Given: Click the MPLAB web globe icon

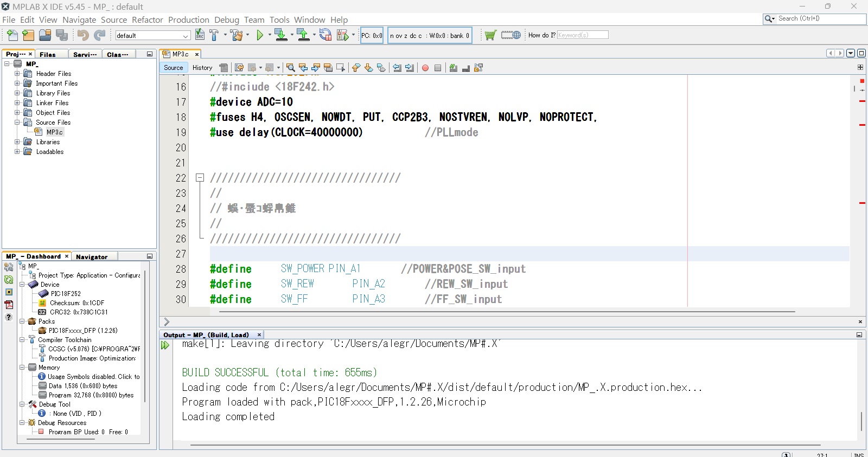Looking at the screenshot, I should [x=511, y=35].
